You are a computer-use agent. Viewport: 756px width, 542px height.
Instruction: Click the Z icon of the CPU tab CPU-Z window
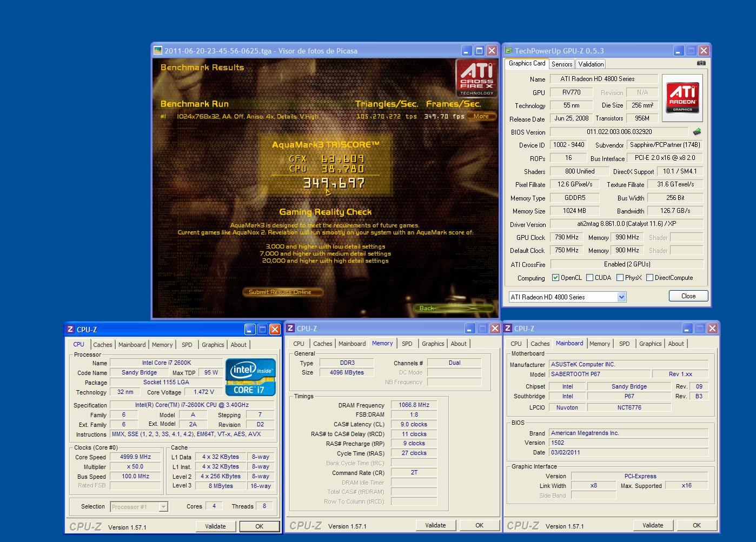coord(70,329)
